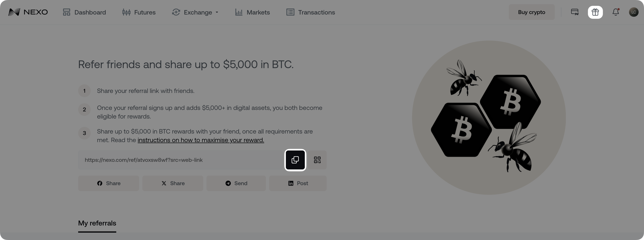Show the referral QR code
This screenshot has width=644, height=240.
click(317, 160)
